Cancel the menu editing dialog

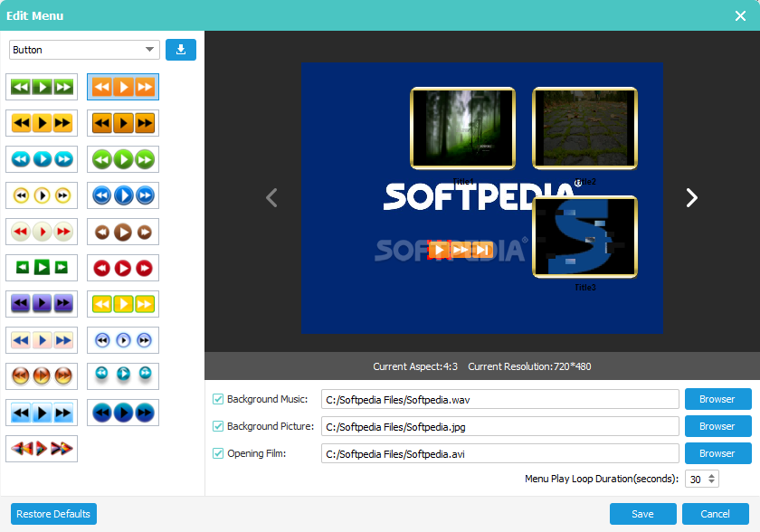coord(716,514)
